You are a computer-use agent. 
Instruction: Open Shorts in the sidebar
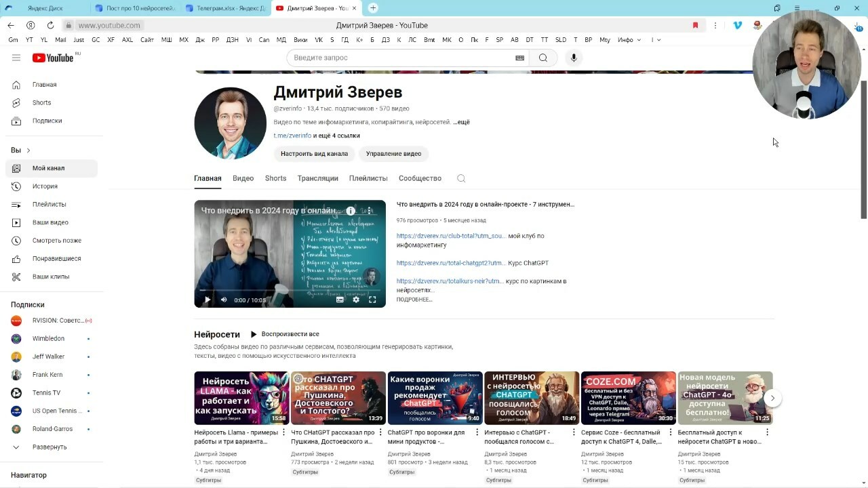coord(52,102)
